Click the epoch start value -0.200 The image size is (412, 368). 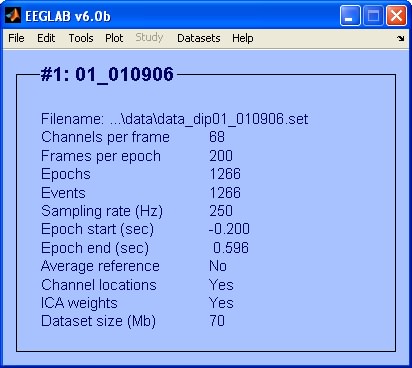coord(229,229)
